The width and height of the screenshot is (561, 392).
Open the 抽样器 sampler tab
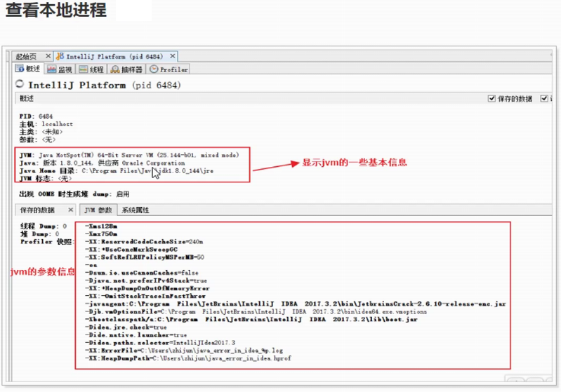[126, 69]
